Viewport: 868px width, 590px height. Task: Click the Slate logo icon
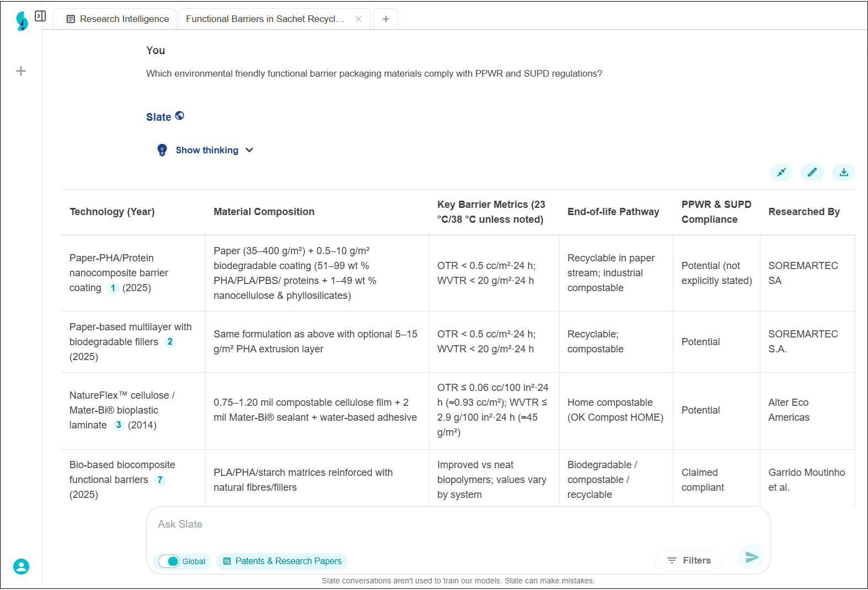click(22, 21)
